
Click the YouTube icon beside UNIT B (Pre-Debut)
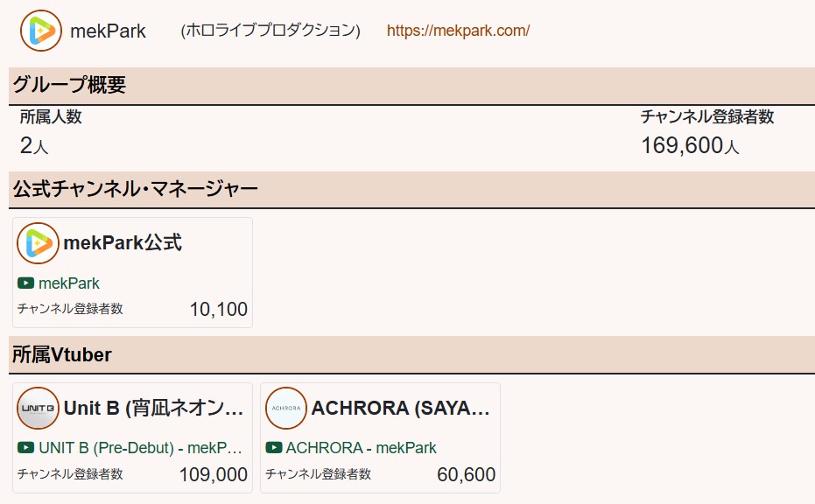click(26, 447)
